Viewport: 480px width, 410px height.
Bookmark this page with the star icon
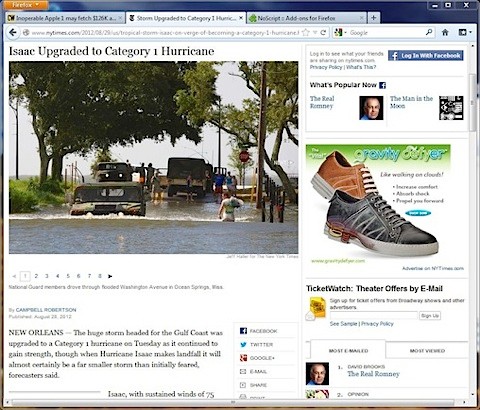coord(305,33)
